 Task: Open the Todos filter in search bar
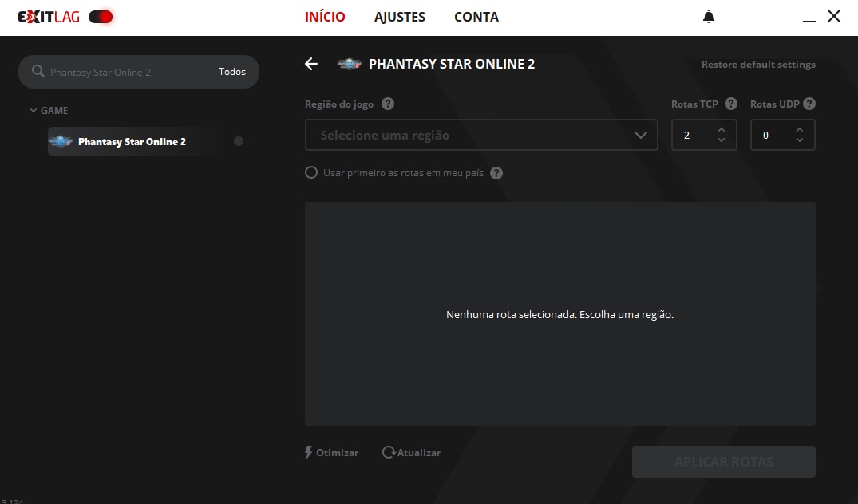[x=232, y=72]
